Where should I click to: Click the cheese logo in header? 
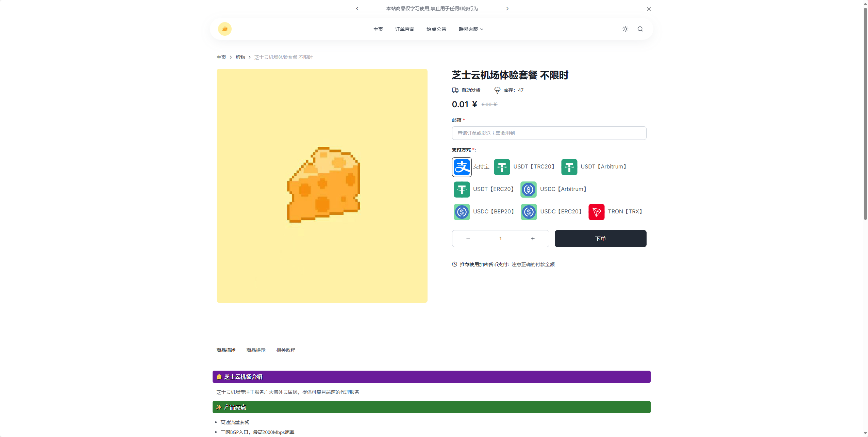(224, 29)
